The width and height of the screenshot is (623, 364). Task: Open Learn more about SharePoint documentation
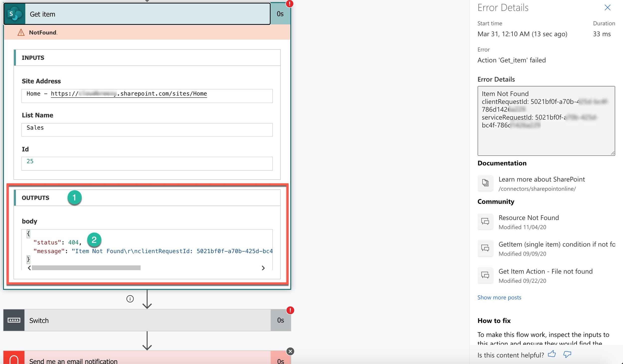[542, 179]
